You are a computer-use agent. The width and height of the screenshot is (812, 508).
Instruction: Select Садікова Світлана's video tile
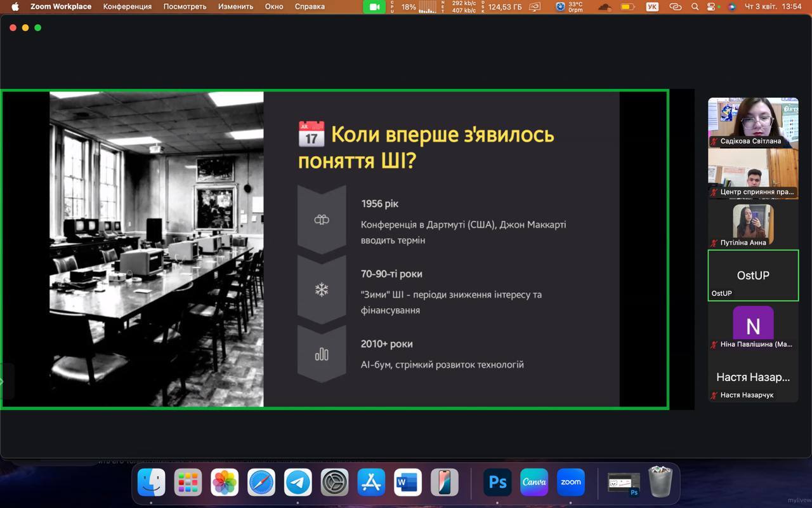(753, 123)
